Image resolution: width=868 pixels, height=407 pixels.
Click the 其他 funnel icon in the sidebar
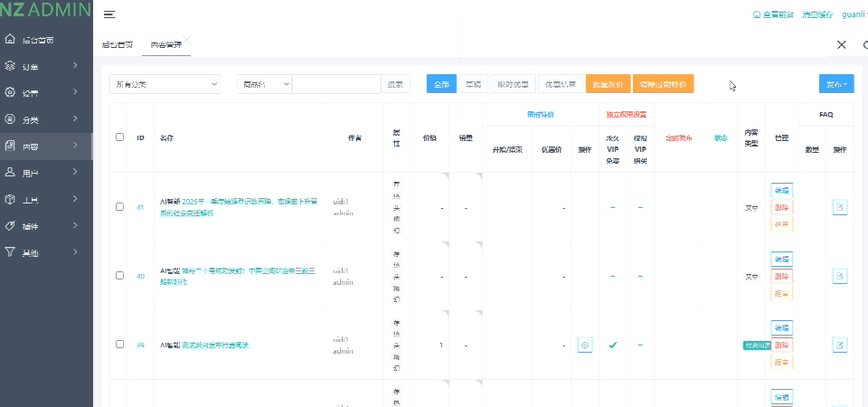(9, 252)
